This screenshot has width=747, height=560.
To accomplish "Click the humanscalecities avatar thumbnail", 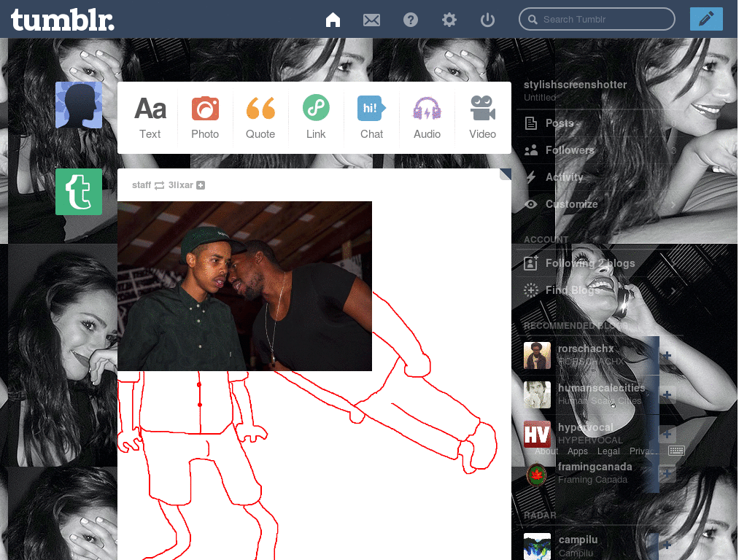I will tap(537, 394).
